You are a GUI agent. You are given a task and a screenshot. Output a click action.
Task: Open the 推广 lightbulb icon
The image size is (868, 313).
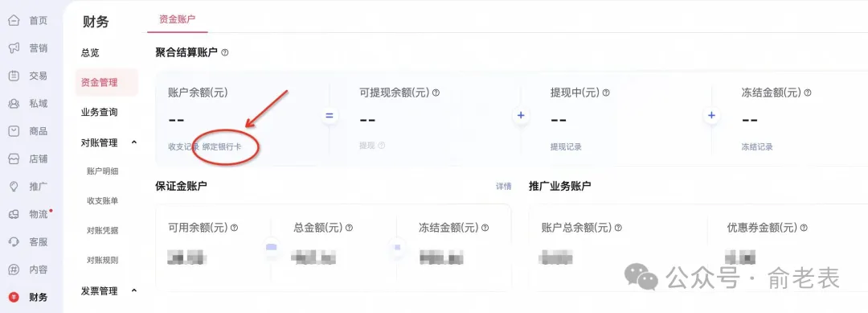tap(14, 187)
